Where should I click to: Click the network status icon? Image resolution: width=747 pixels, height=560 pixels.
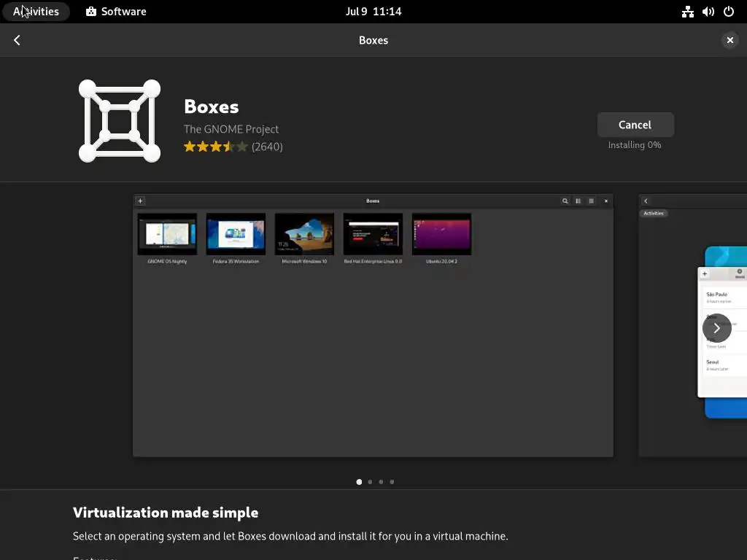coord(687,12)
